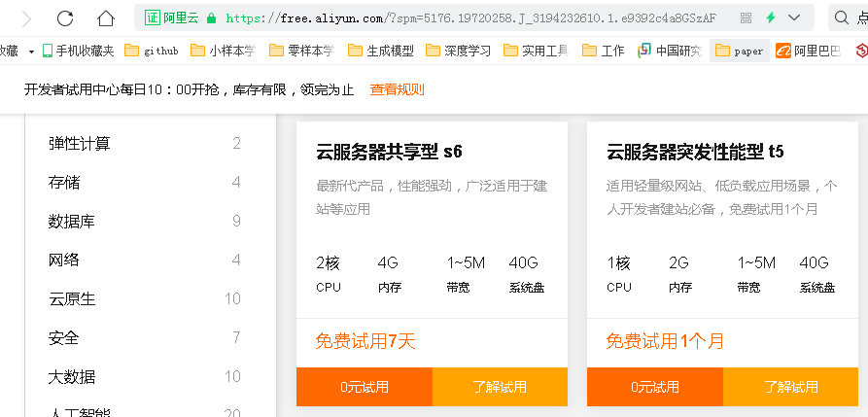Open the 深度学习 bookmark folder
This screenshot has height=417, width=868.
click(459, 51)
